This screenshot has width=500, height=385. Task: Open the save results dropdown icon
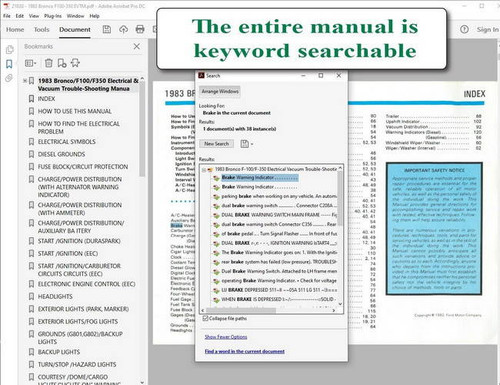[x=247, y=144]
